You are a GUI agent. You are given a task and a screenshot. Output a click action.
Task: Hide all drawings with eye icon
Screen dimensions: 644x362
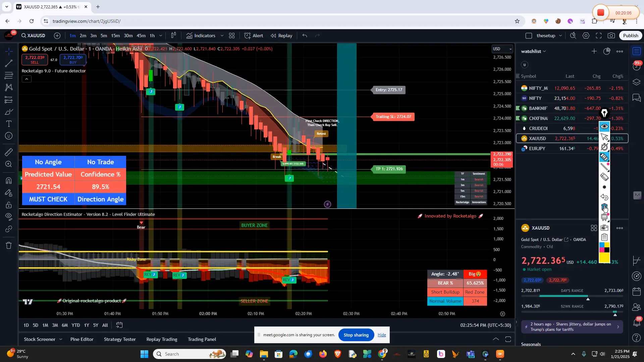[9, 217]
